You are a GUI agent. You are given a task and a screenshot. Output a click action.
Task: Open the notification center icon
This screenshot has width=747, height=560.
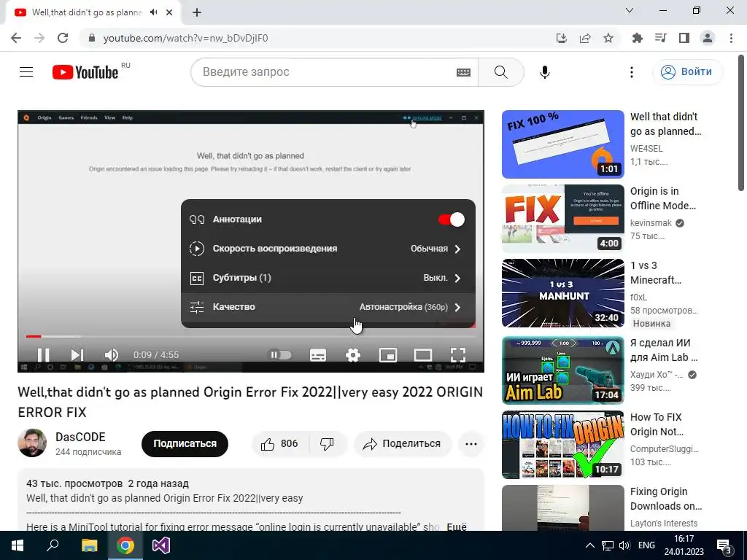coord(724,546)
